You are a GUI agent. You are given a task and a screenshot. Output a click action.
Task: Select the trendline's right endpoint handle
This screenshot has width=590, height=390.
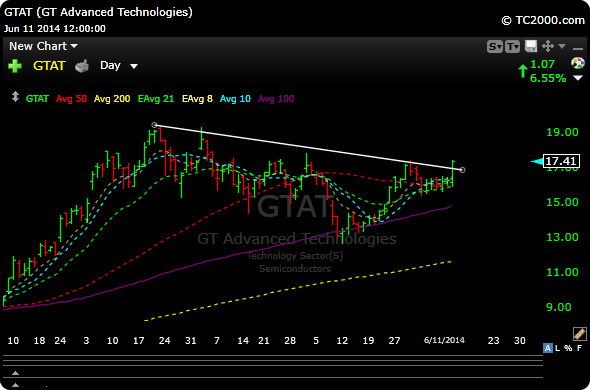[463, 170]
